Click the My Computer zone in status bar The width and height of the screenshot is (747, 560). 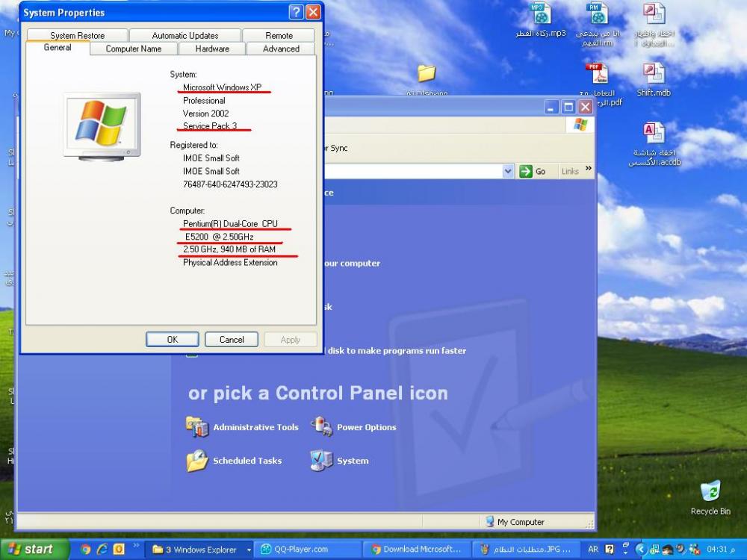(x=515, y=522)
